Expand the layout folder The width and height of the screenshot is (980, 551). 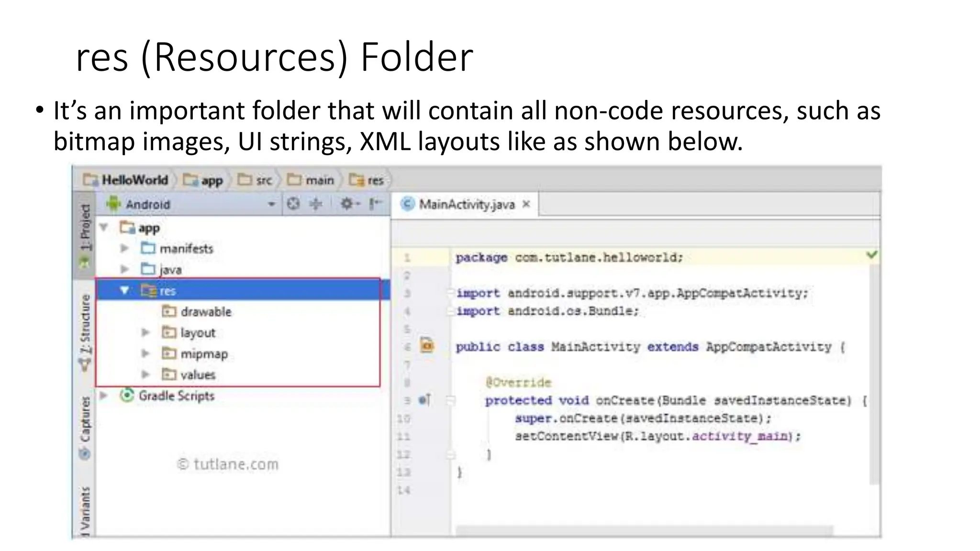pyautogui.click(x=145, y=332)
